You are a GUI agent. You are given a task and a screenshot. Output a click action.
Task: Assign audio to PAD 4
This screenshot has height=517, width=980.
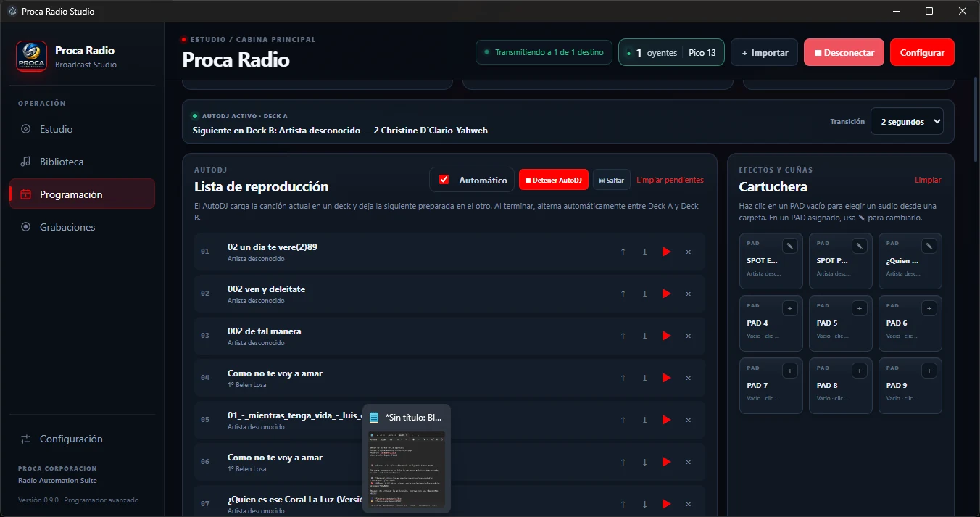[790, 308]
